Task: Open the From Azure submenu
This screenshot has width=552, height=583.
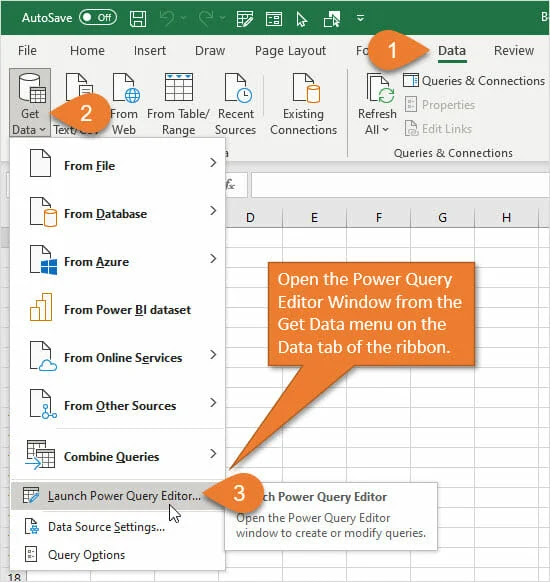Action: pyautogui.click(x=117, y=260)
